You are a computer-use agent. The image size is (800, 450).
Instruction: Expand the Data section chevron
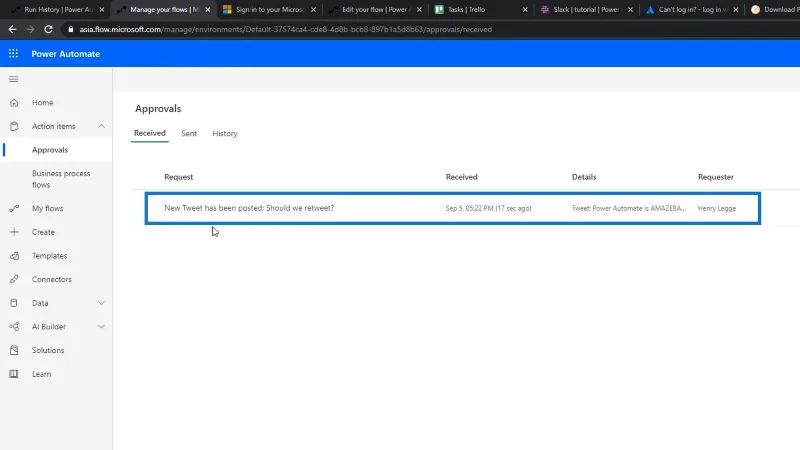101,303
